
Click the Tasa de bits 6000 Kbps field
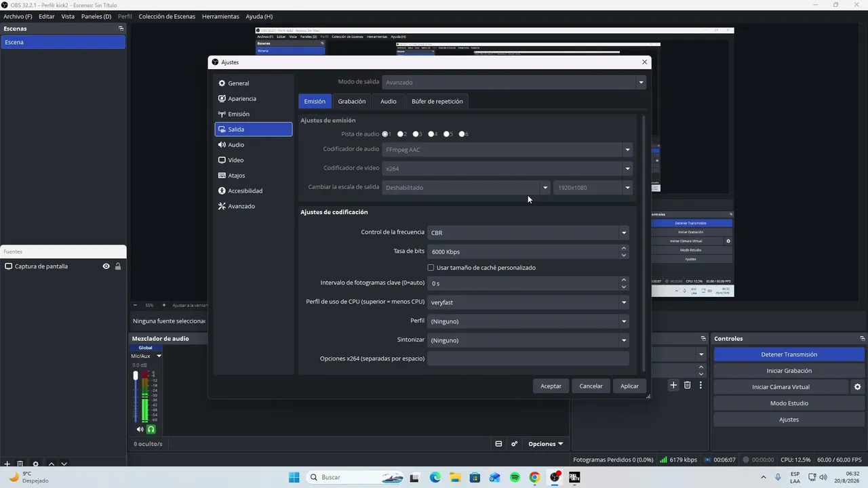(528, 251)
